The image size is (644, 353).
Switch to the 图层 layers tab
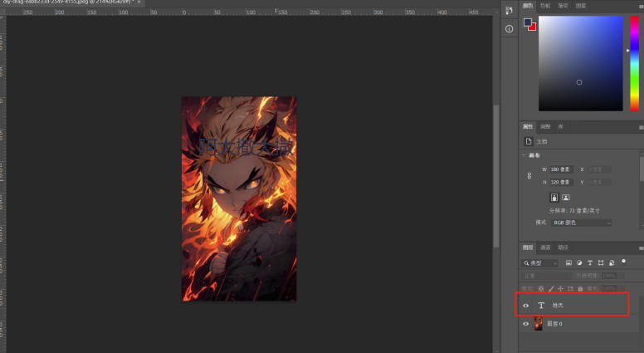tap(528, 248)
